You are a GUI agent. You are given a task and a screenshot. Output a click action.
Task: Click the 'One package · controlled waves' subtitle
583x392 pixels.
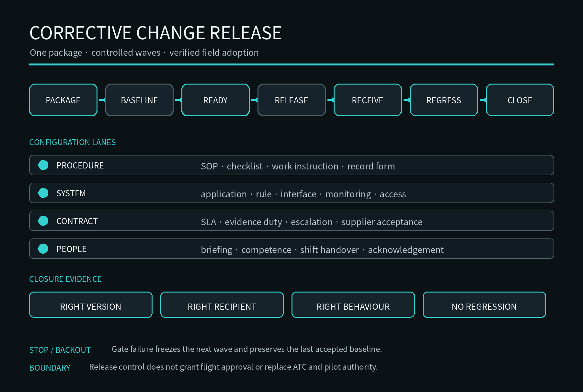pyautogui.click(x=144, y=52)
